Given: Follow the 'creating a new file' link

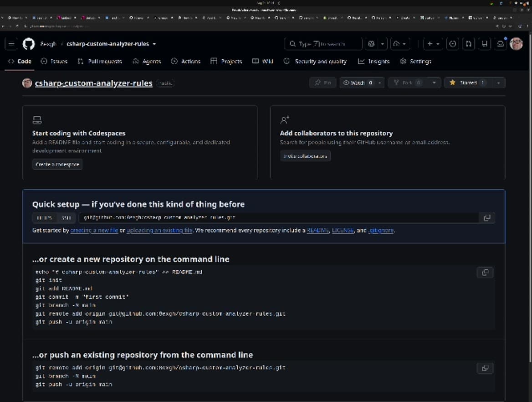Looking at the screenshot, I should click(x=94, y=230).
